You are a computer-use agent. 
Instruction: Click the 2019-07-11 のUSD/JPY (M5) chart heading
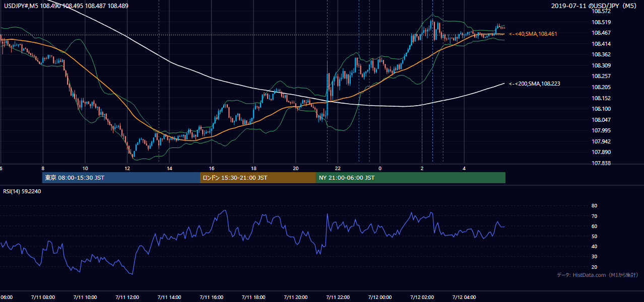[x=595, y=6]
